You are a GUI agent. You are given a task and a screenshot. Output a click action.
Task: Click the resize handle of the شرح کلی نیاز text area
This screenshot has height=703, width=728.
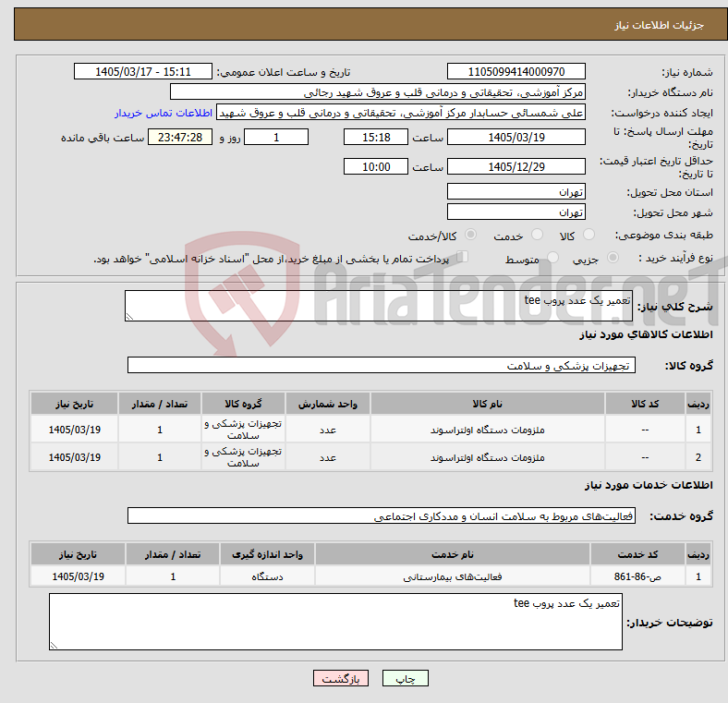129,316
